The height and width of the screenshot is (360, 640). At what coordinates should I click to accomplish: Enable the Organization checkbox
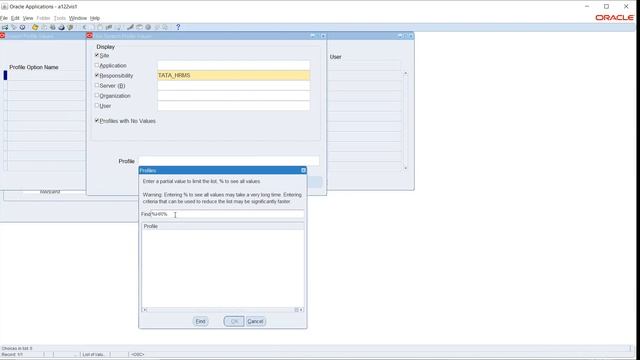[x=97, y=95]
